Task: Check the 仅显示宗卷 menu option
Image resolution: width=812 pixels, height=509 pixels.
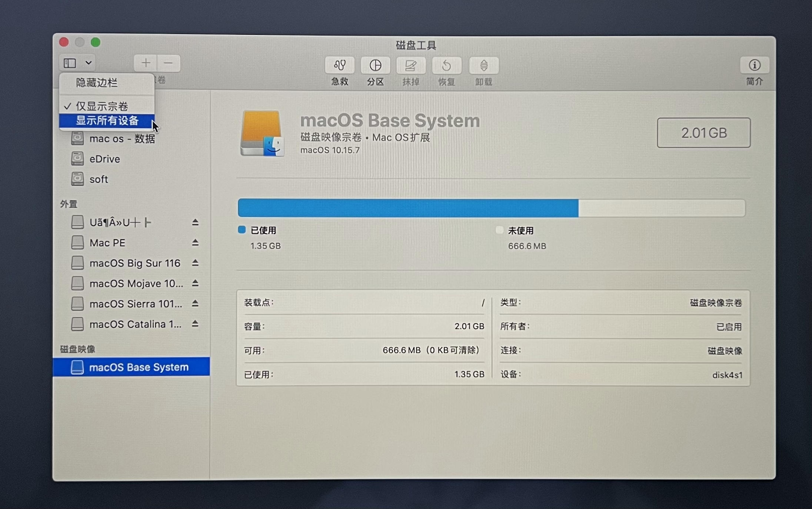Action: tap(103, 106)
